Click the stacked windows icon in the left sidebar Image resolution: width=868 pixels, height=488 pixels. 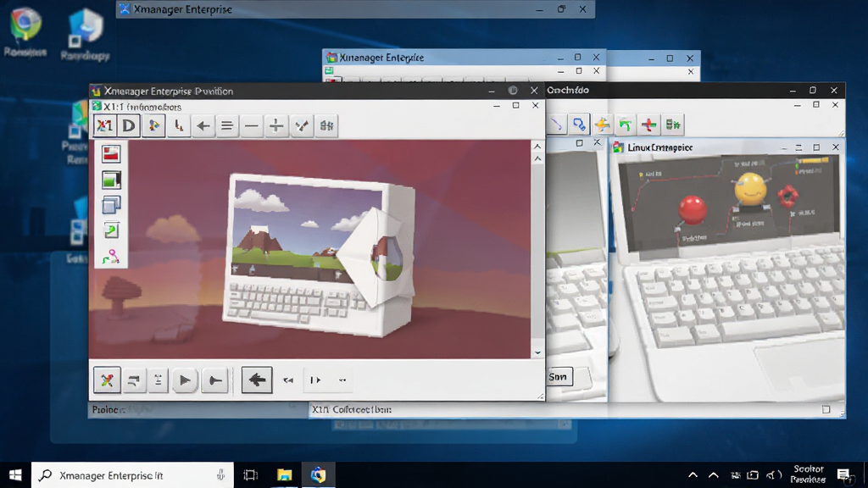(111, 205)
